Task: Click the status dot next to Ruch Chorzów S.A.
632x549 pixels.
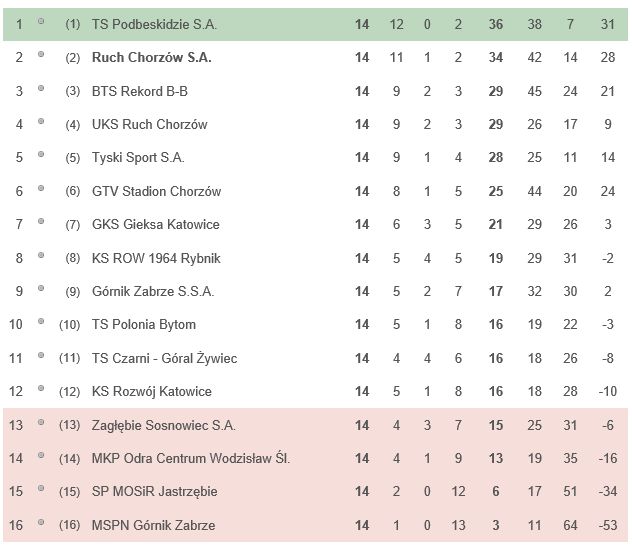Action: coord(41,54)
